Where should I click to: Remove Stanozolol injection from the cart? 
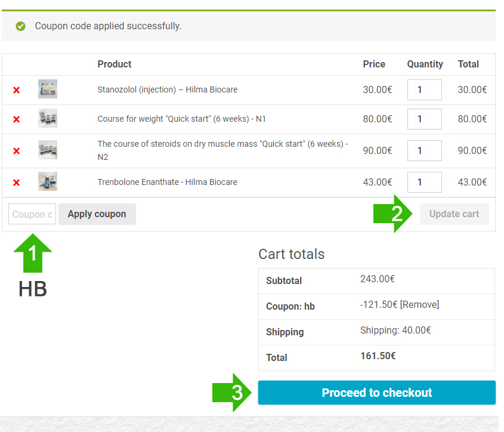[x=17, y=90]
